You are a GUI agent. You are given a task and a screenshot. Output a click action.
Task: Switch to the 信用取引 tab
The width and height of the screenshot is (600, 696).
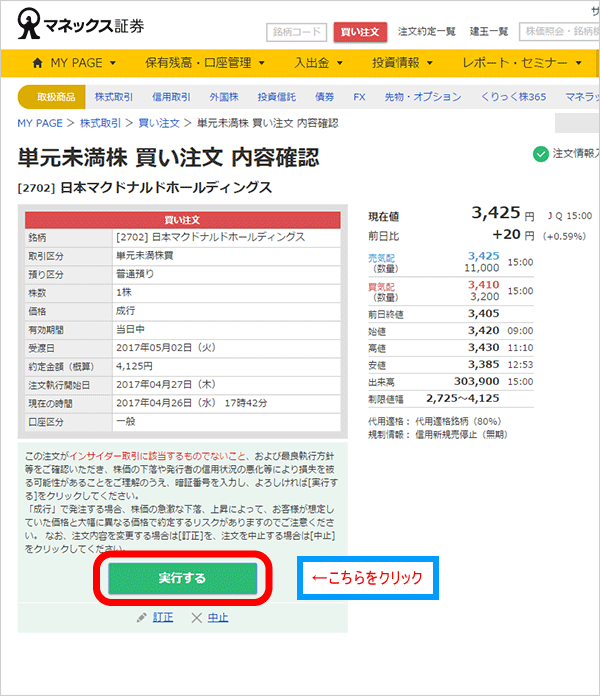[171, 97]
